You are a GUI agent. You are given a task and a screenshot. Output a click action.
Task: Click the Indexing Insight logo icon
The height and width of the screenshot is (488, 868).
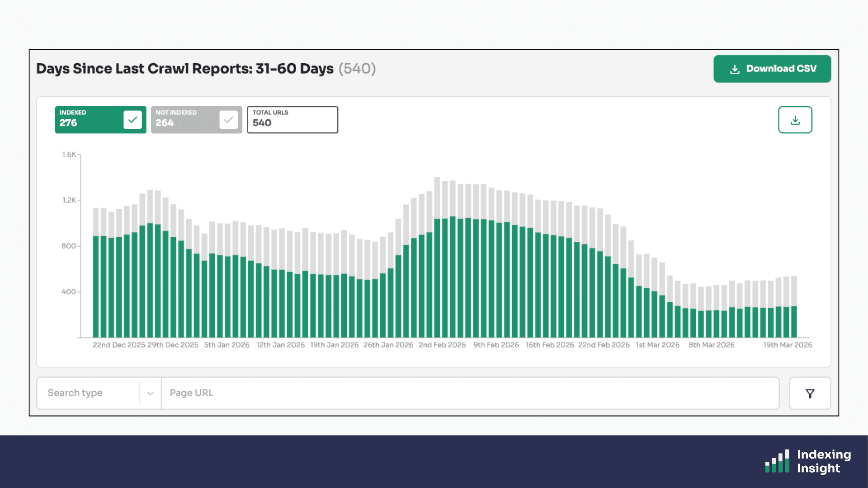tap(777, 461)
